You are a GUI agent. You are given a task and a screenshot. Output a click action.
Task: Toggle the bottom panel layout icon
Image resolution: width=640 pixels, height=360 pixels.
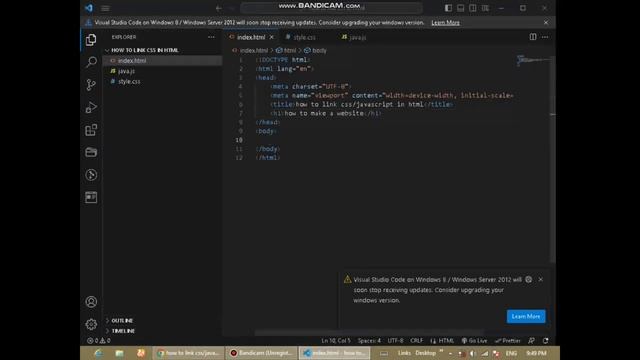coord(460,8)
